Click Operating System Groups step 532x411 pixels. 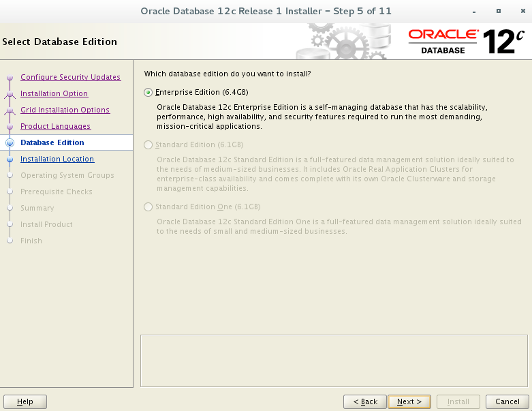[x=67, y=175]
